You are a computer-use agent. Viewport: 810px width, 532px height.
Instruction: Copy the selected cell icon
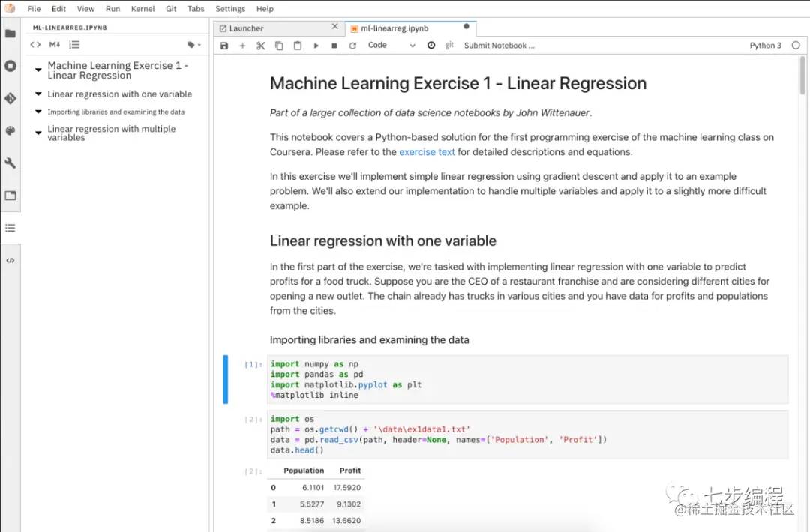(279, 46)
